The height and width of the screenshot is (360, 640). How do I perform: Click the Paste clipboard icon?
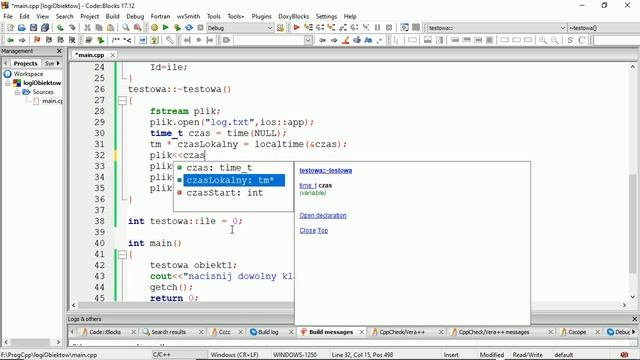coord(110,28)
